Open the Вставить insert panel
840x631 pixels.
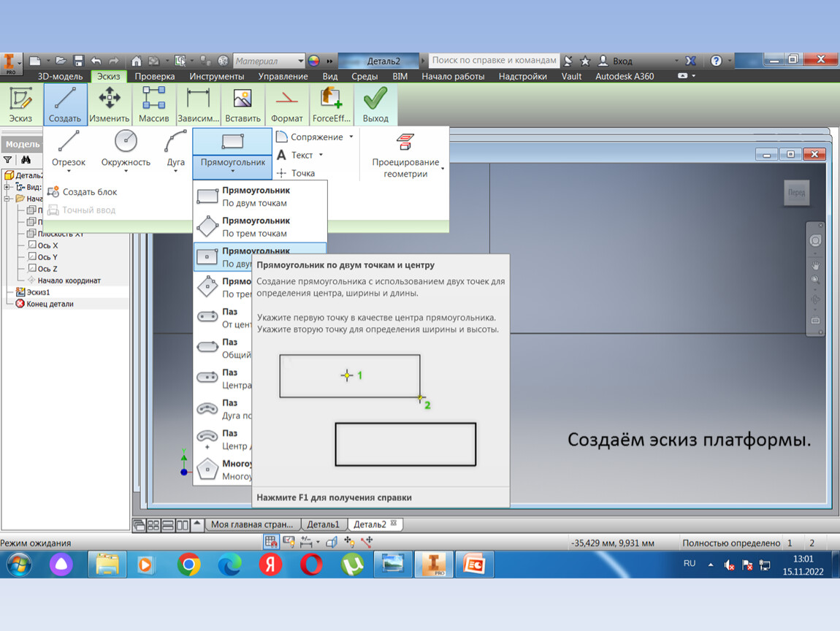pyautogui.click(x=243, y=105)
